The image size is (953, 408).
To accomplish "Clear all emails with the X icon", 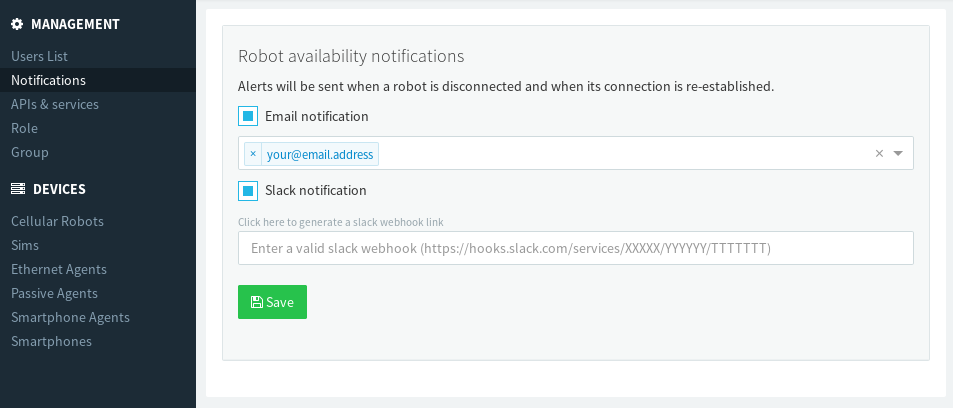I will pos(879,154).
